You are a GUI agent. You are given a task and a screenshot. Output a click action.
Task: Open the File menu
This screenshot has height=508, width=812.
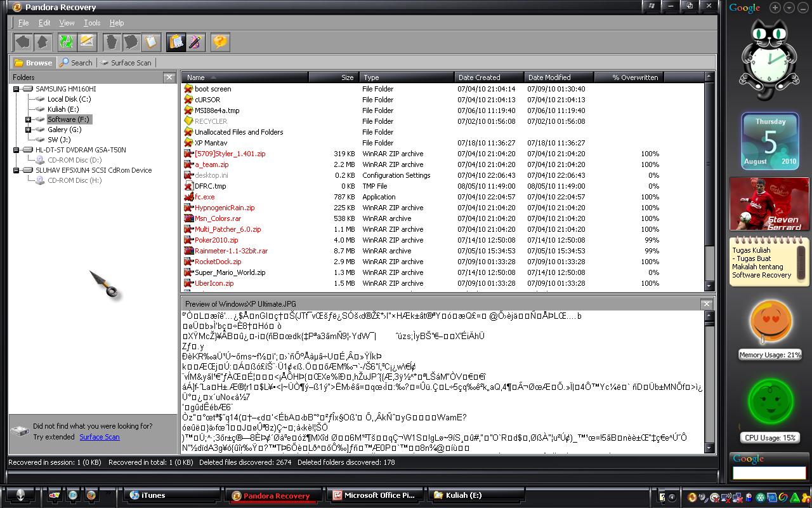23,23
